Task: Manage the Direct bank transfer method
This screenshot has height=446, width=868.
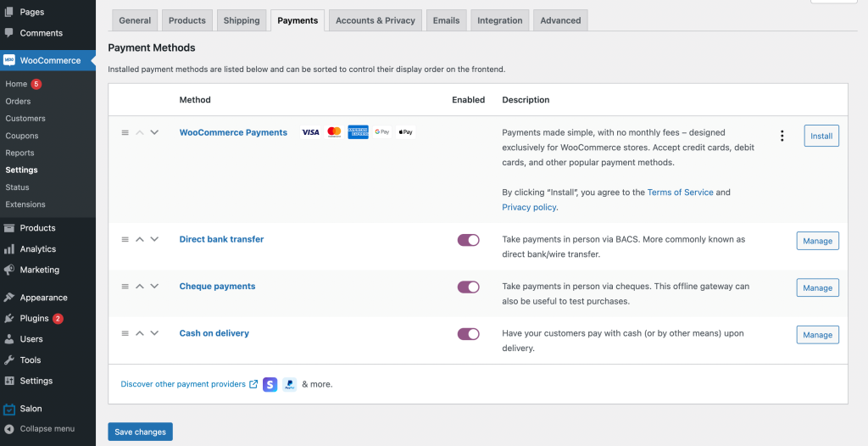Action: tap(818, 241)
